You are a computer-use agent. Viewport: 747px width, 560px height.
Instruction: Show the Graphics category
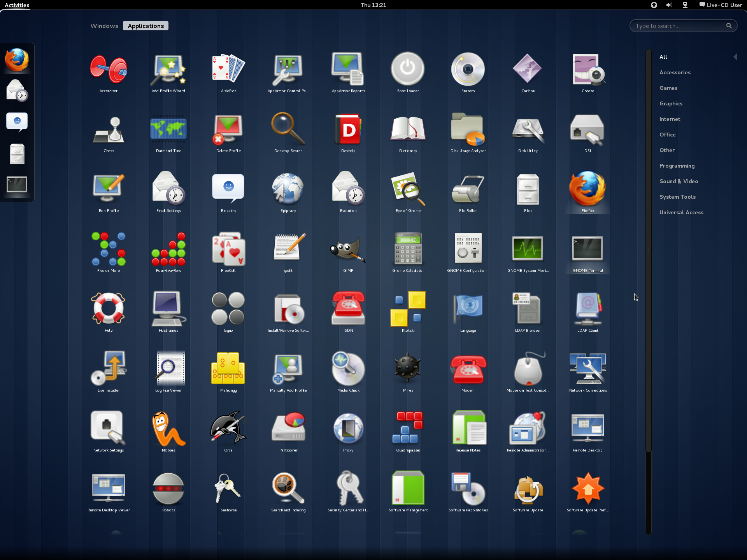[x=671, y=103]
